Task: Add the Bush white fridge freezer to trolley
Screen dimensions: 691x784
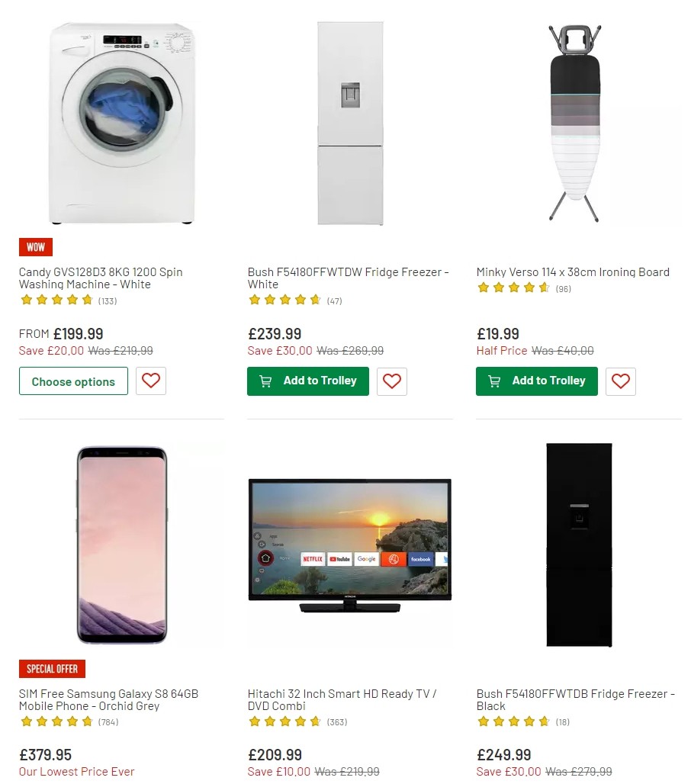Action: point(308,381)
